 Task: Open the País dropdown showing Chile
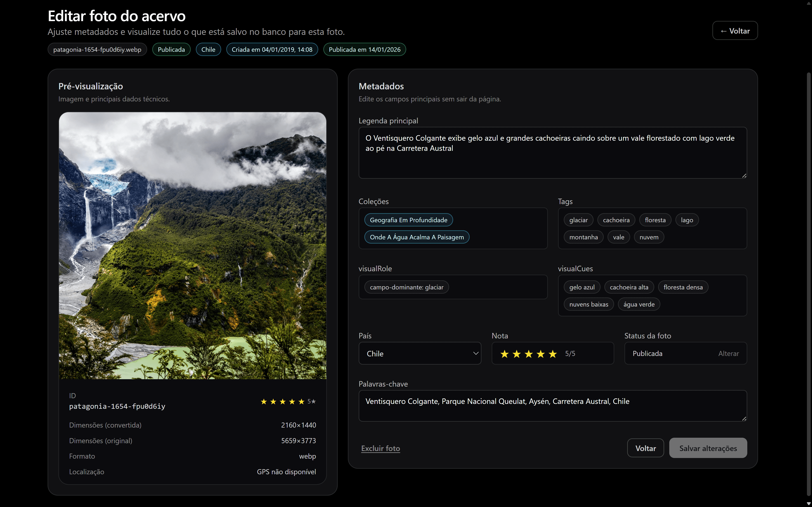point(419,353)
